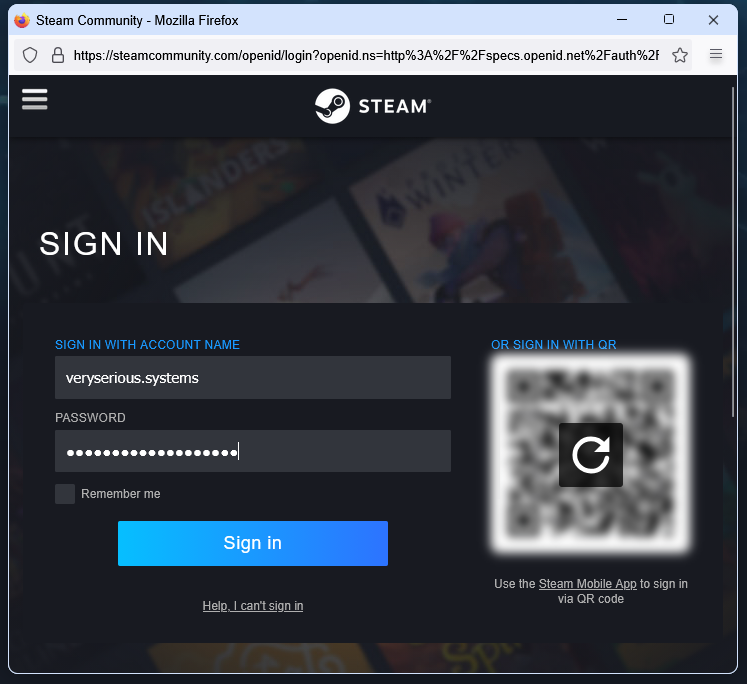
Task: Open the Firefox application menu
Action: coord(716,54)
